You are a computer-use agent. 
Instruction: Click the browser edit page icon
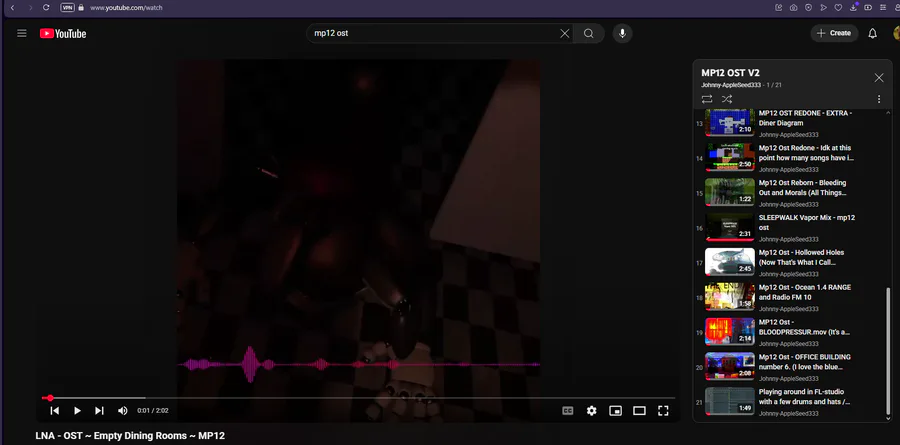pyautogui.click(x=778, y=7)
